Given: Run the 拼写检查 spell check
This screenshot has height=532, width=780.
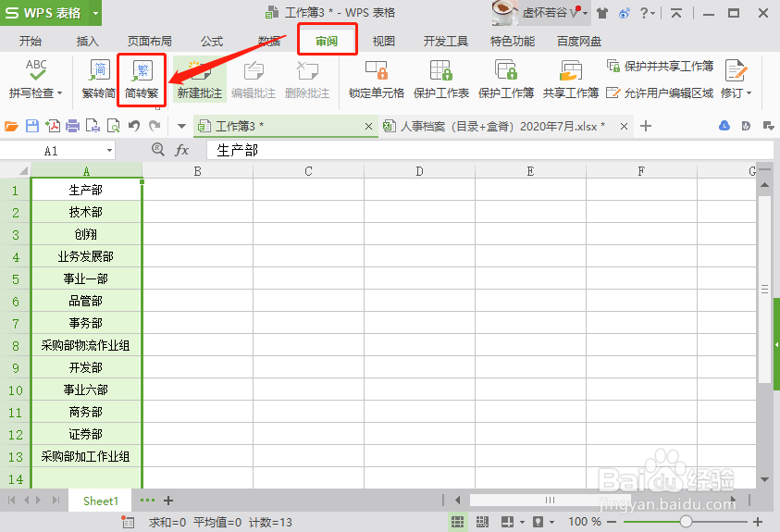Looking at the screenshot, I should pos(36,79).
